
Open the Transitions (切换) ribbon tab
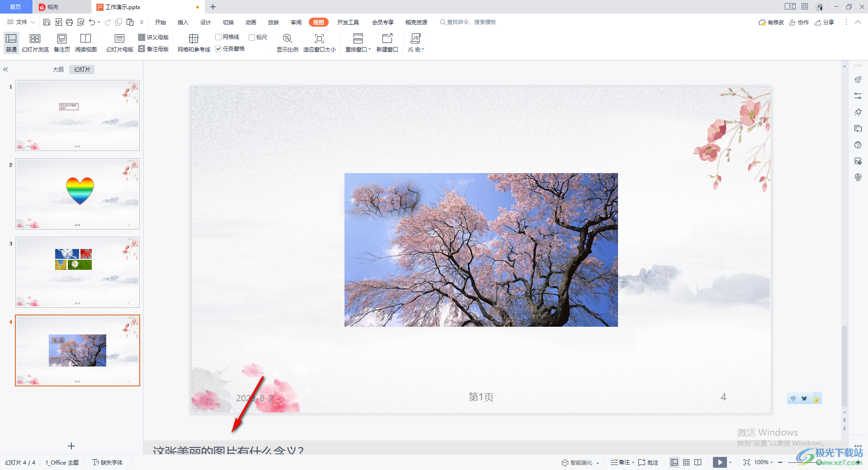[228, 22]
